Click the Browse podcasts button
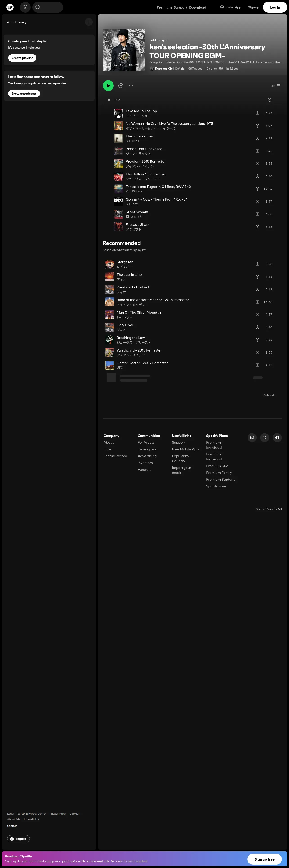Image resolution: width=289 pixels, height=868 pixels. [x=24, y=94]
